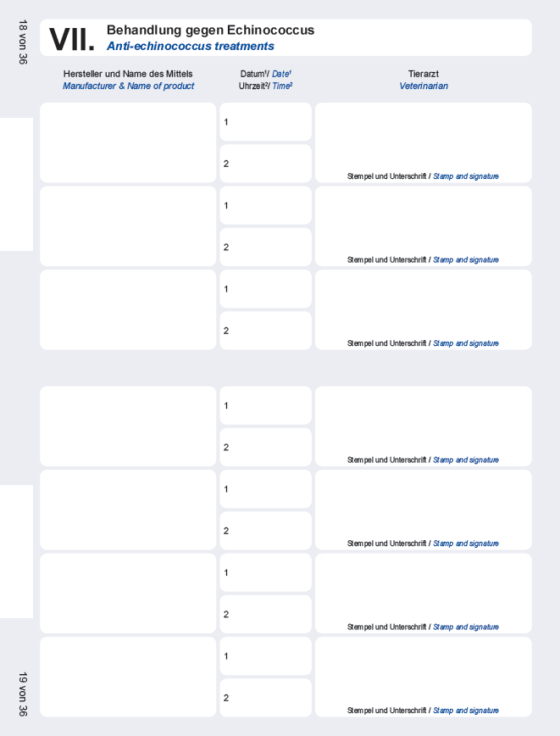Click time field 2 in the last treatment row
The image size is (560, 736).
pyautogui.click(x=265, y=698)
